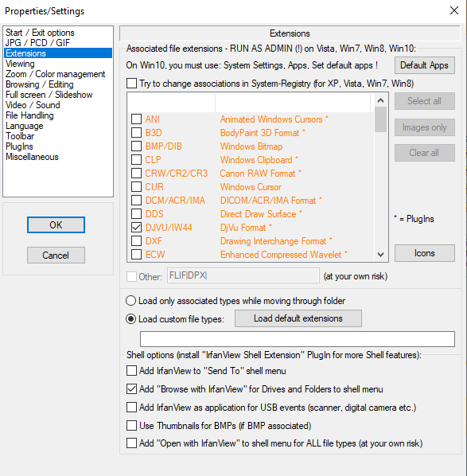The height and width of the screenshot is (476, 467).
Task: Select Zoom / Color management category
Action: point(55,74)
